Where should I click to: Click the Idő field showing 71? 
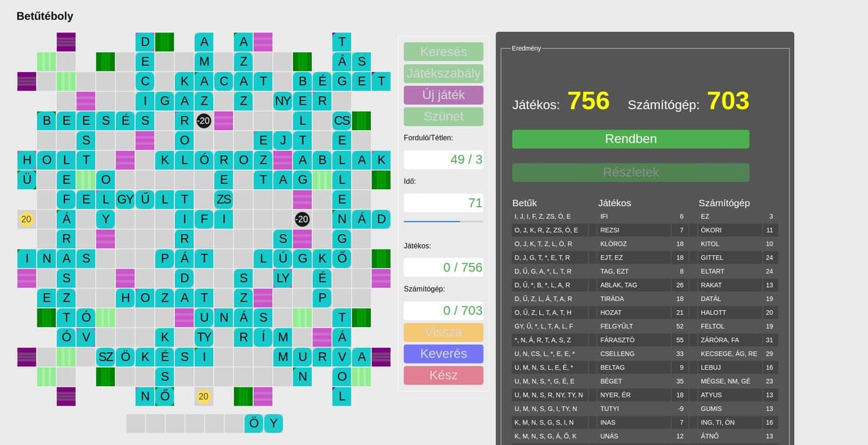[443, 203]
